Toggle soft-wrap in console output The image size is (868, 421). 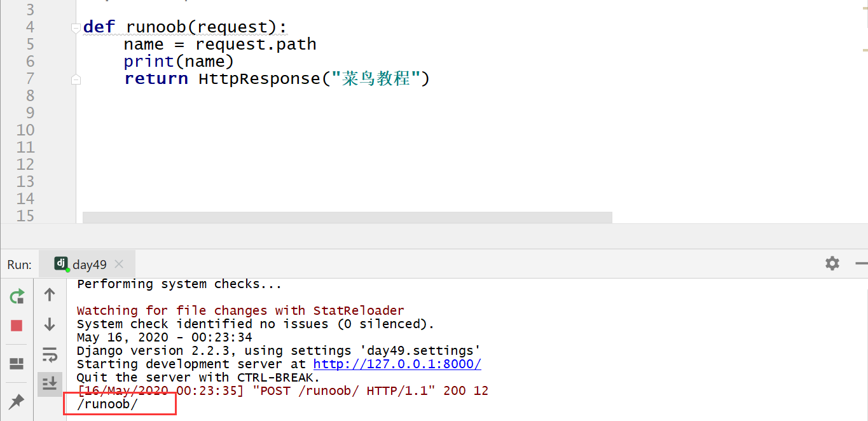(x=50, y=354)
